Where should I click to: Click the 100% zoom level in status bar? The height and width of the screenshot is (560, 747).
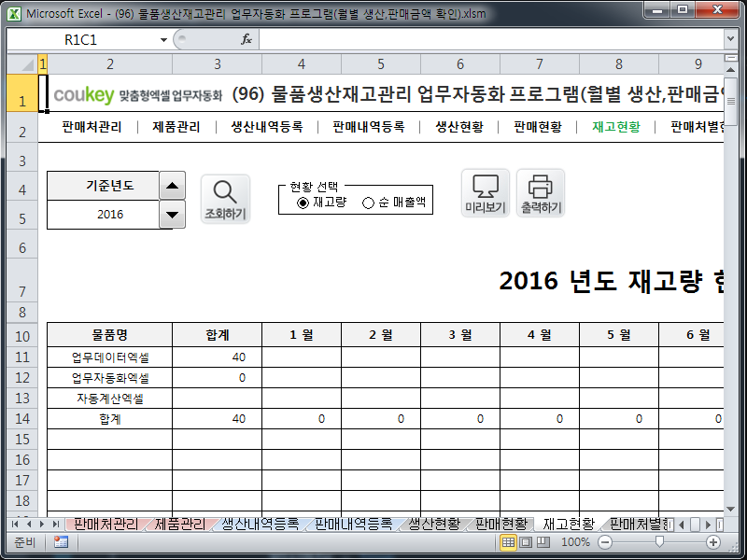[575, 542]
